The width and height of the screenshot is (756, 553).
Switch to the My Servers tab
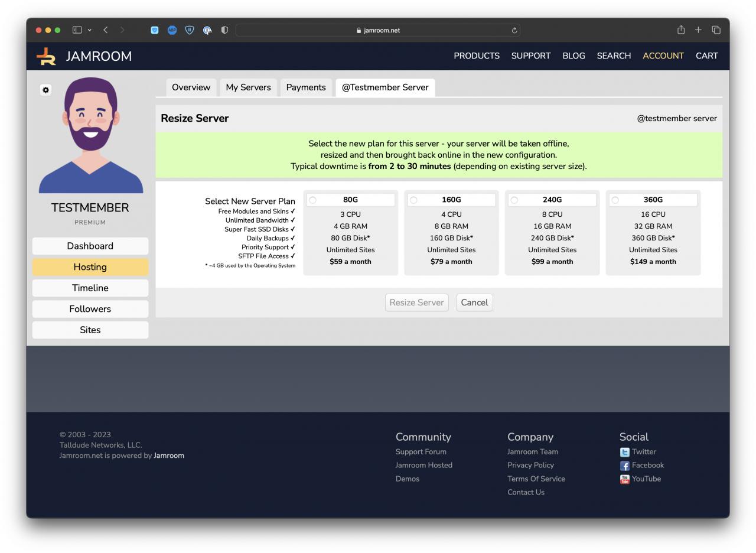coord(248,87)
